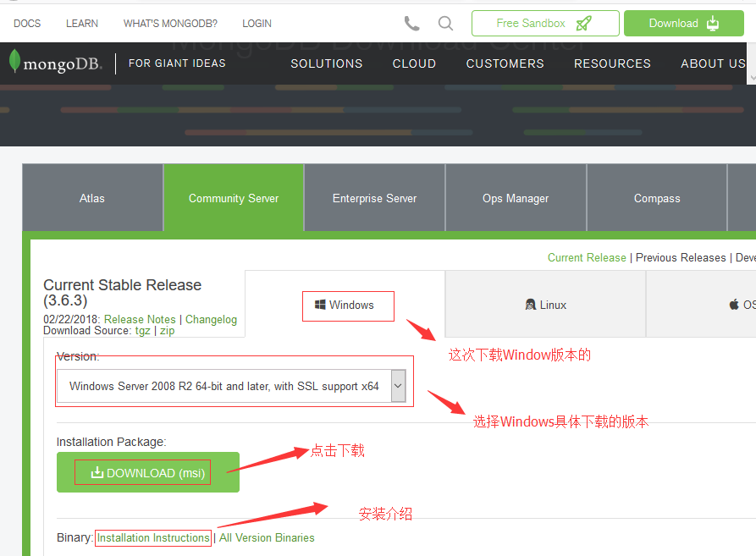Open the Windows Server 2008 R2 version combo box
Viewport: 756px width, 556px height.
tap(231, 386)
